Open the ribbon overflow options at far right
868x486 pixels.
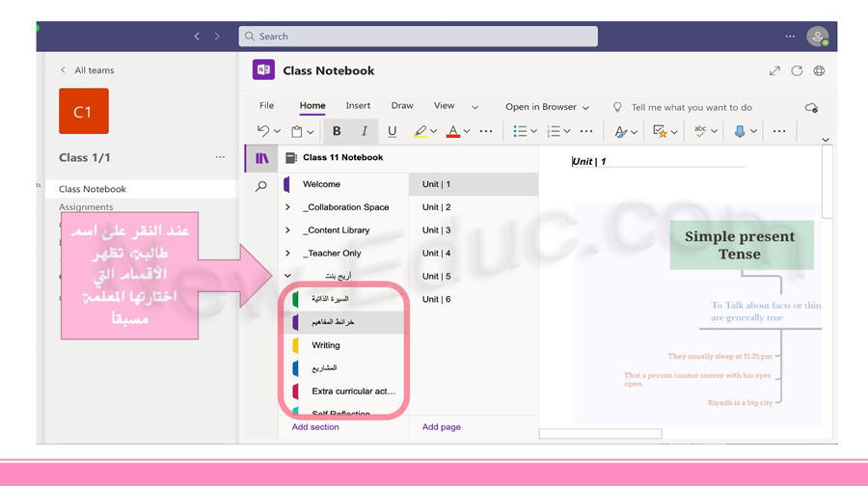[x=779, y=131]
